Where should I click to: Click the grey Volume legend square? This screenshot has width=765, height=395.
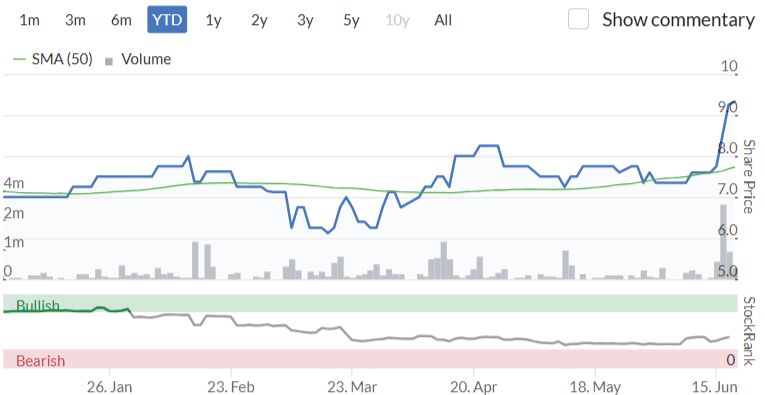click(x=109, y=61)
